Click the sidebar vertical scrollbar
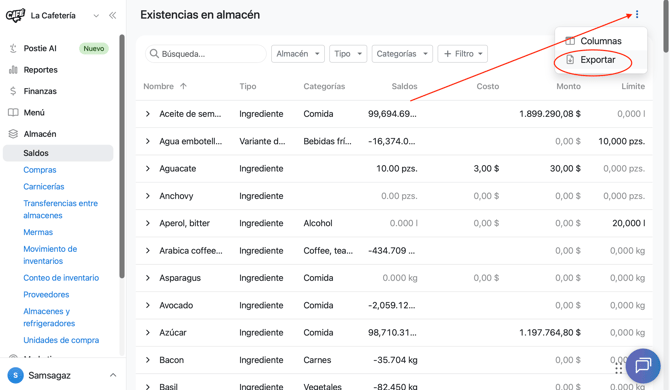670x390 pixels. click(122, 156)
